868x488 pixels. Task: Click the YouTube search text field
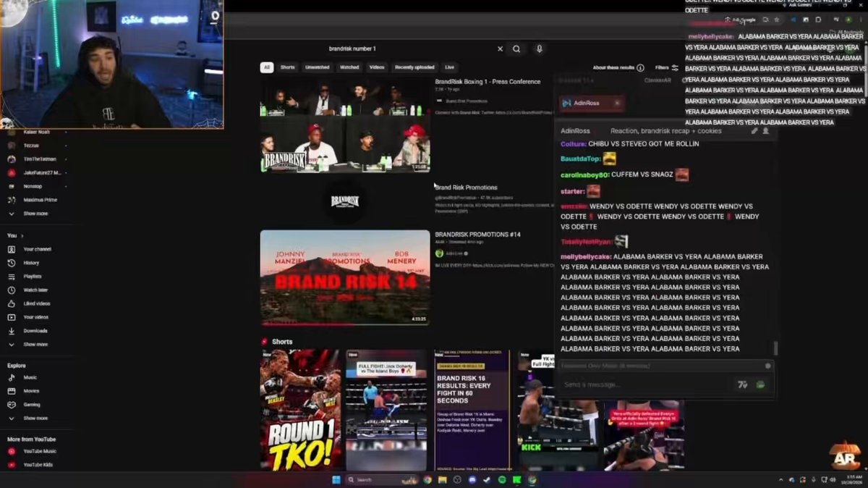[409, 49]
